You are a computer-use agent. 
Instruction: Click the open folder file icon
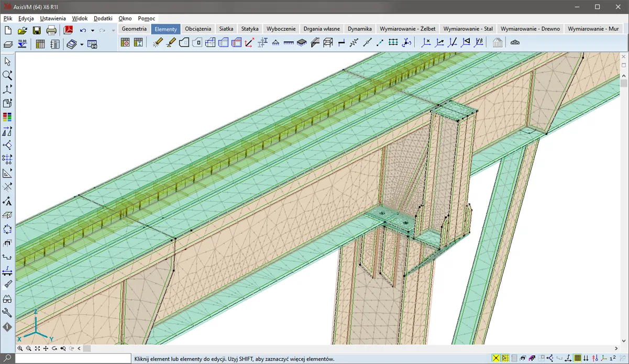coord(22,30)
